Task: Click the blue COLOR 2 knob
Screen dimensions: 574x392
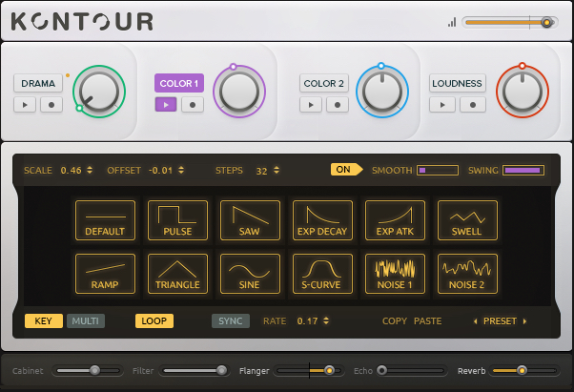Action: 382,92
